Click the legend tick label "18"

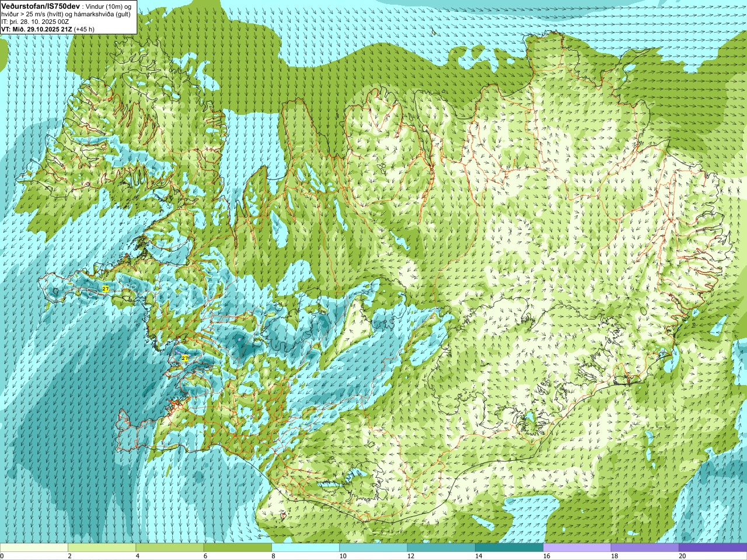click(615, 556)
